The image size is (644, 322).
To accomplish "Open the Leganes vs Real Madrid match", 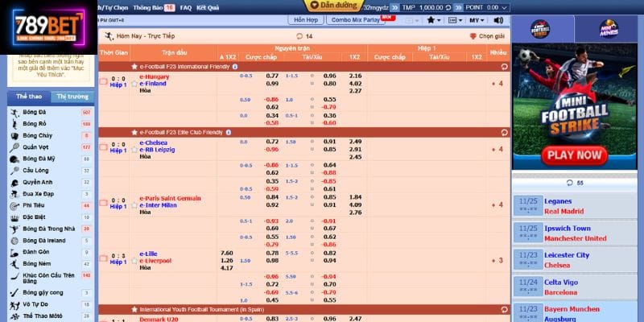I will click(574, 206).
